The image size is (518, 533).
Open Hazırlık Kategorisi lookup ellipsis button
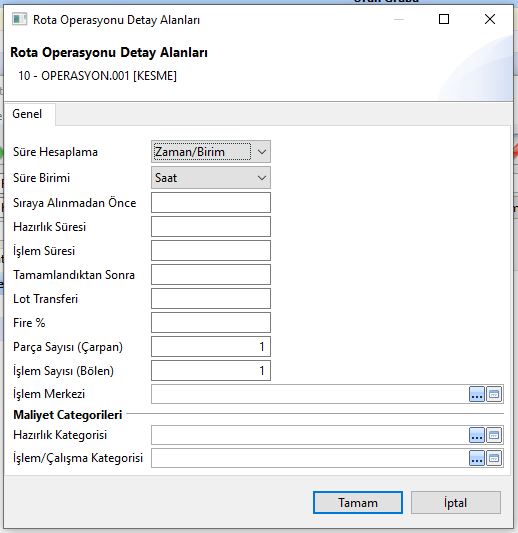tap(477, 435)
